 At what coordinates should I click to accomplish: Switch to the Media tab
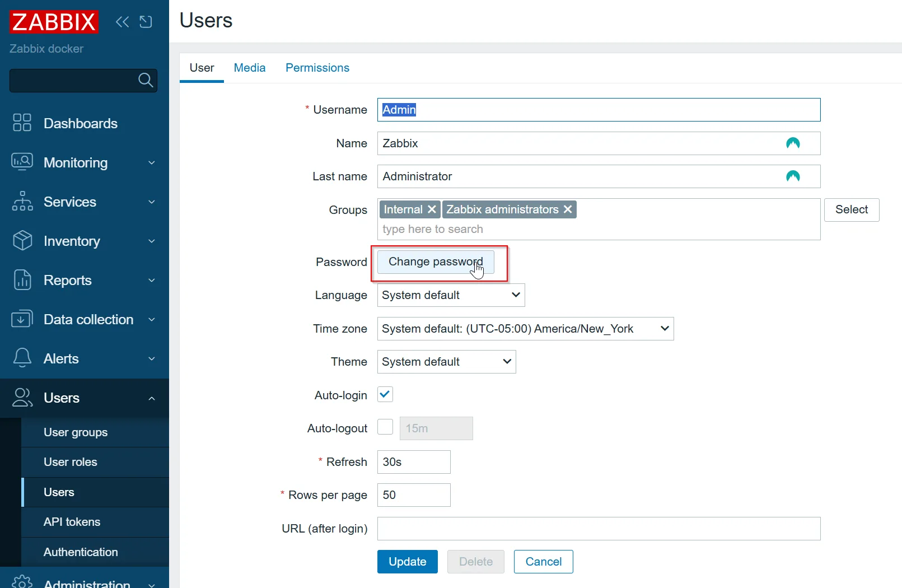[x=250, y=68]
